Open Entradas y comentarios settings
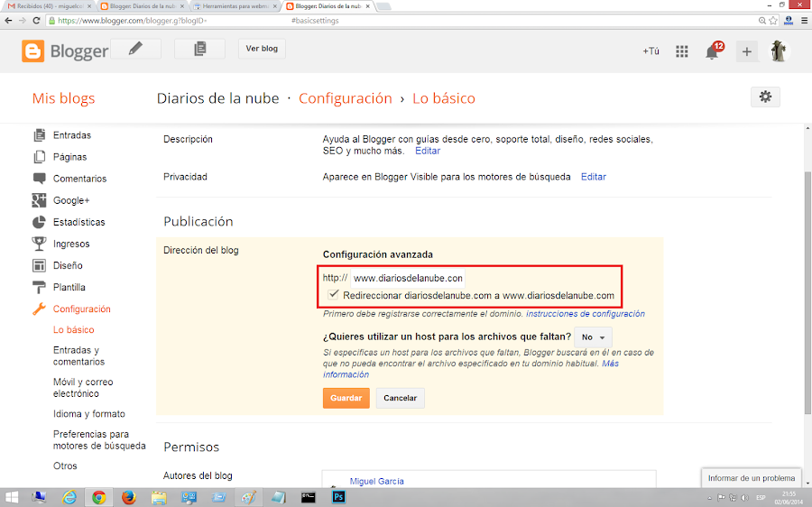This screenshot has height=507, width=812. 78,355
